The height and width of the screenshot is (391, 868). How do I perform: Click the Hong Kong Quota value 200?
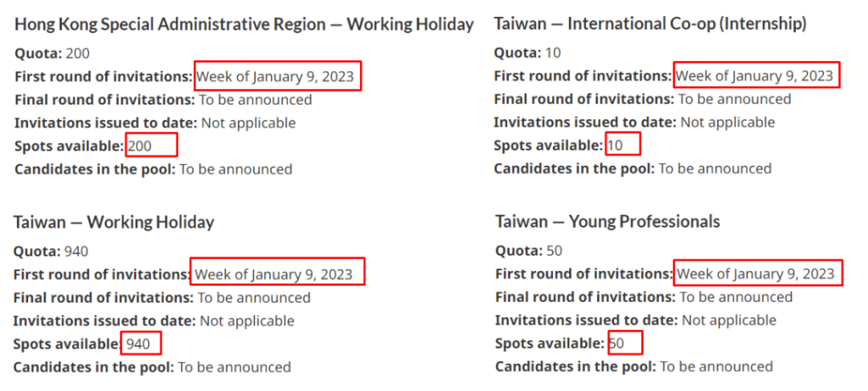coord(78,54)
